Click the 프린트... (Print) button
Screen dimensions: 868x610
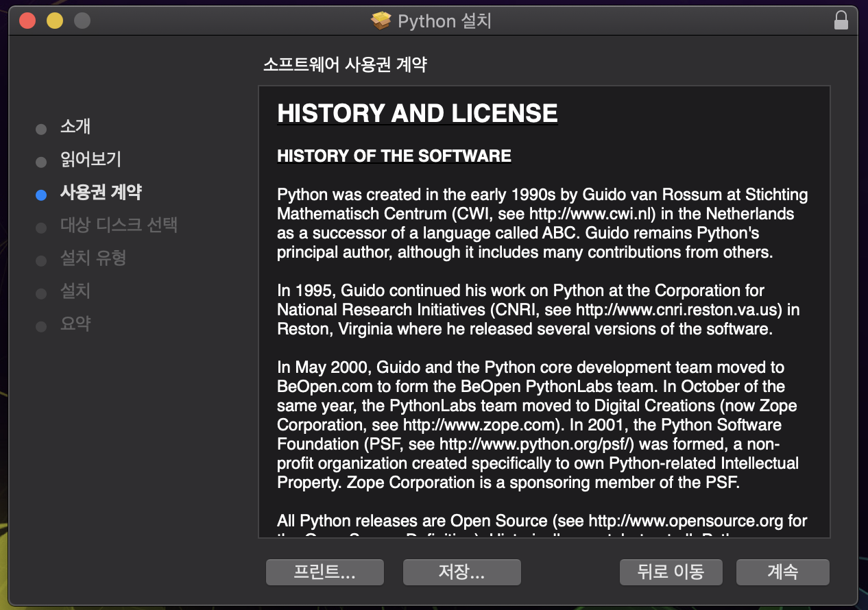(x=324, y=572)
